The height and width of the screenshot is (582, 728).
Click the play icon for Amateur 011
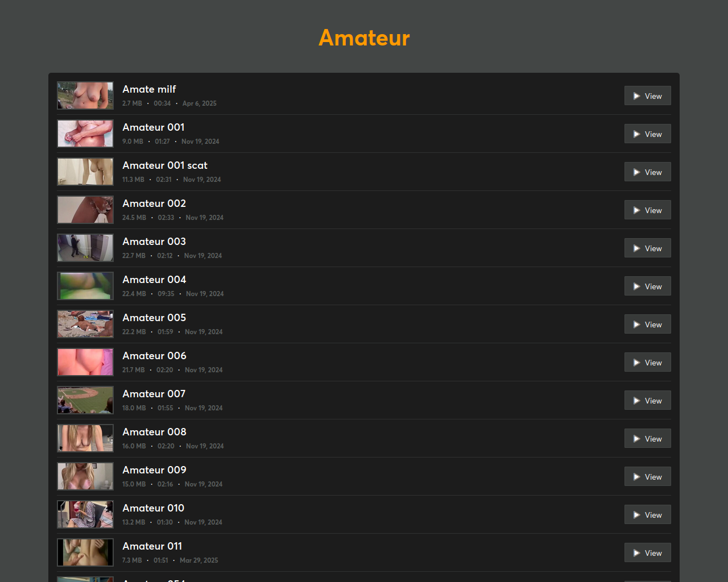[637, 553]
